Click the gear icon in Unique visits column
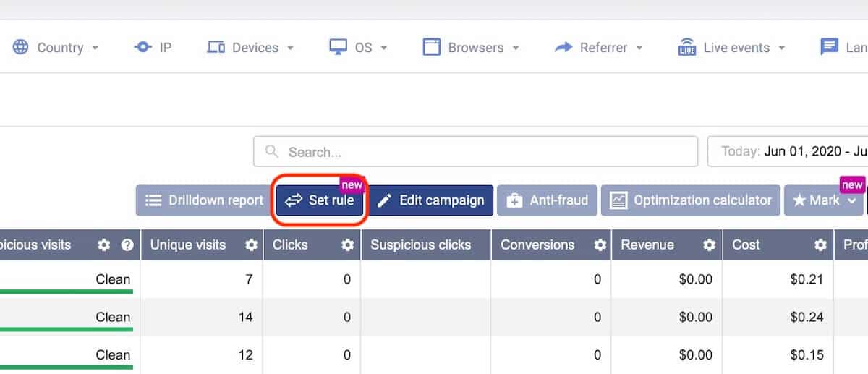This screenshot has width=868, height=374. [x=251, y=245]
